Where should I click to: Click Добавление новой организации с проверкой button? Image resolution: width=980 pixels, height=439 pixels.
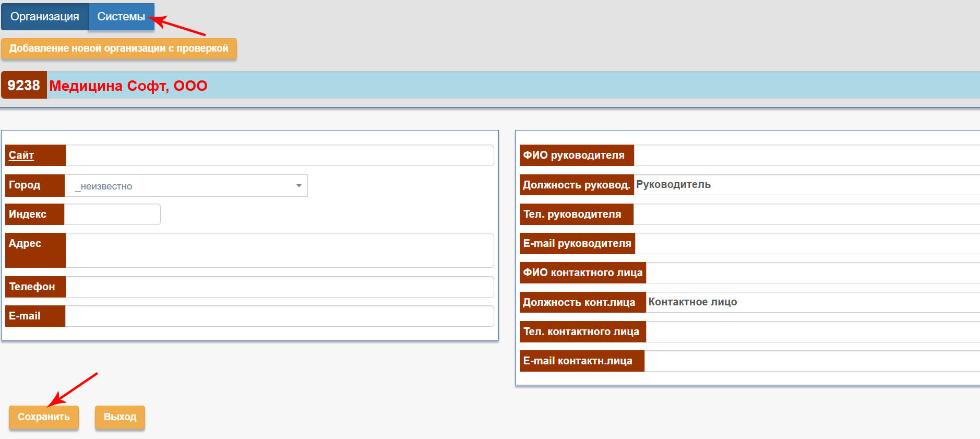tap(119, 49)
